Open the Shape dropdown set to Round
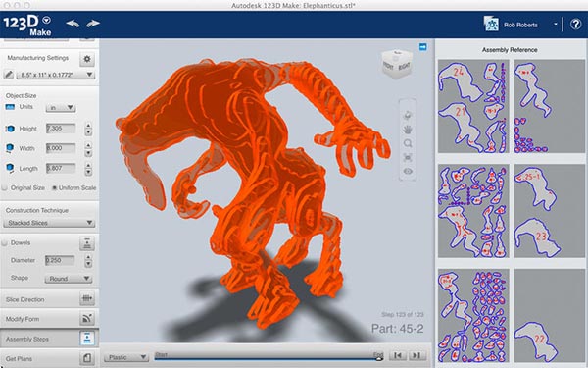 pyautogui.click(x=68, y=279)
